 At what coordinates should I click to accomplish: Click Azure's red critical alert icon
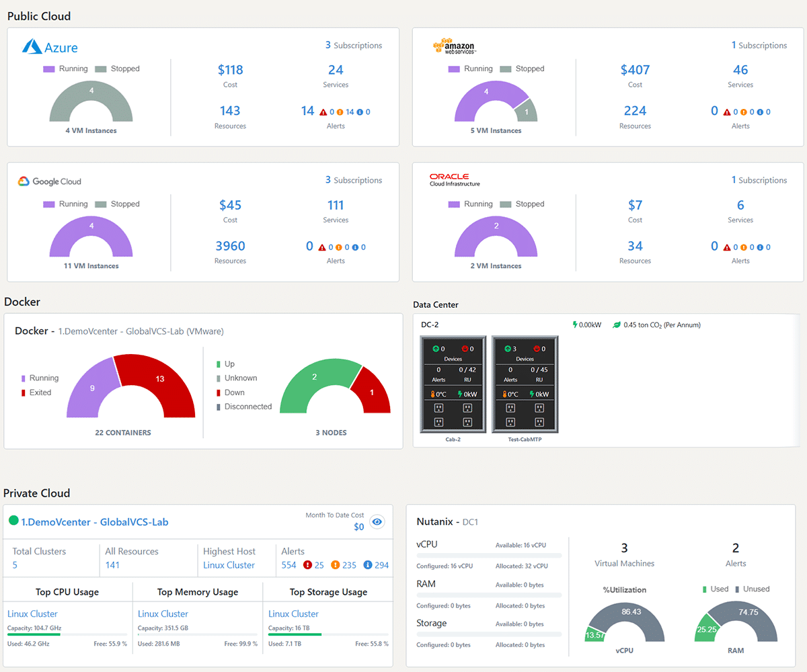(323, 112)
